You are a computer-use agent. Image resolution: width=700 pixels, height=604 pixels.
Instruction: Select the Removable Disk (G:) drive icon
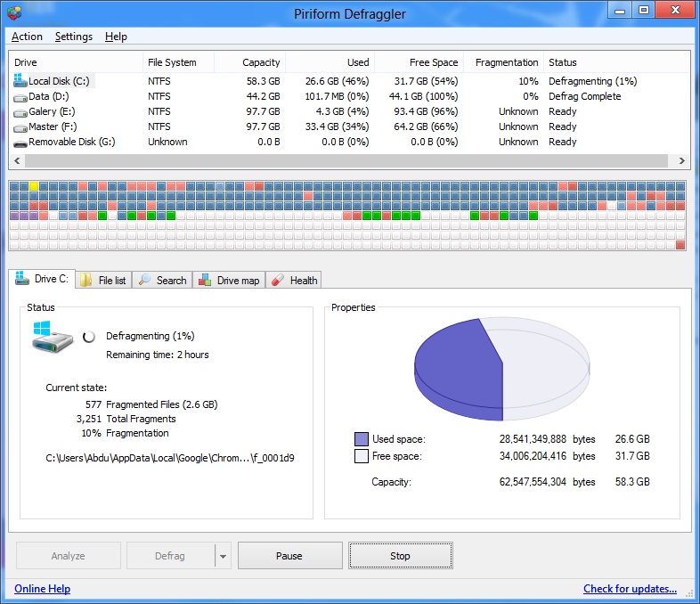pos(20,143)
